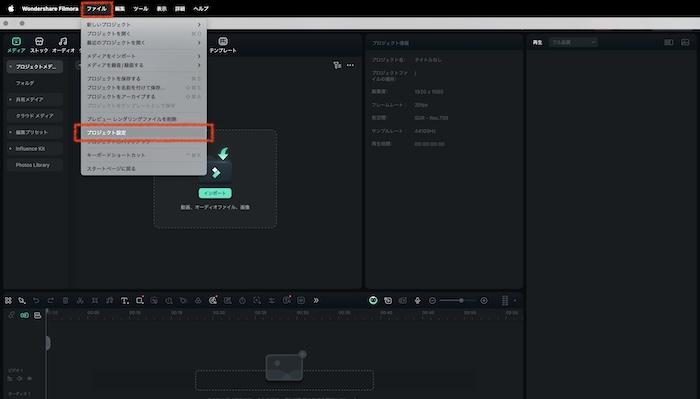The image size is (700, 399).
Task: Toggle the video track 1 lock icon
Action: click(x=10, y=378)
